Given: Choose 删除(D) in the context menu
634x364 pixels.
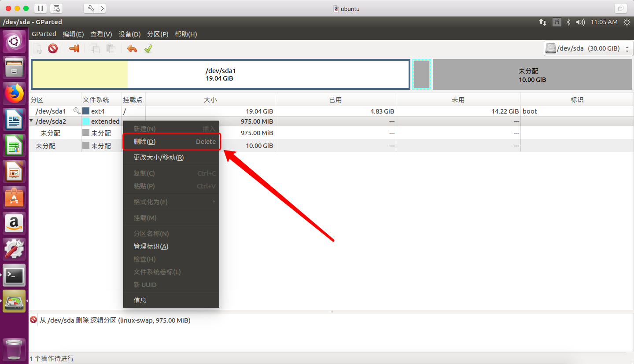Looking at the screenshot, I should pos(171,142).
